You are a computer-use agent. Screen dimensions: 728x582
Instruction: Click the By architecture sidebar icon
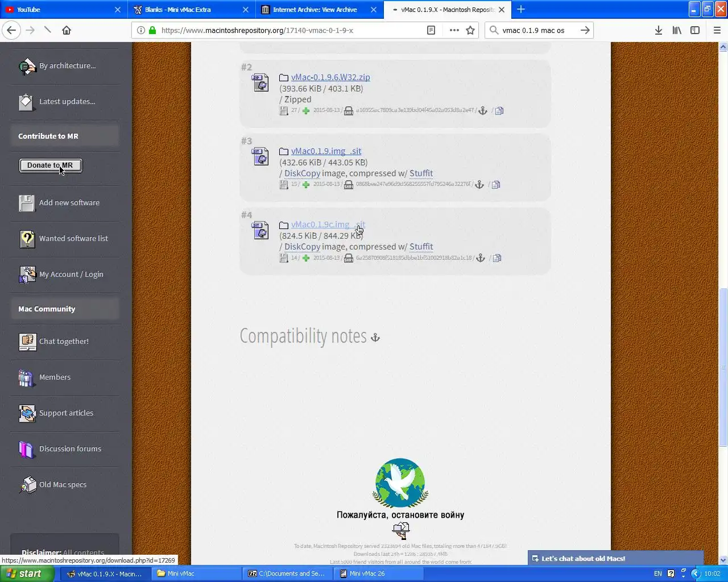pyautogui.click(x=27, y=66)
